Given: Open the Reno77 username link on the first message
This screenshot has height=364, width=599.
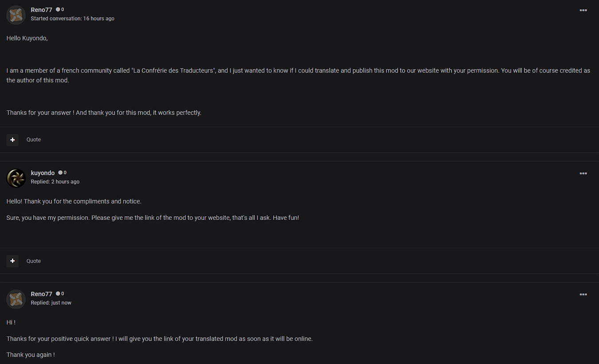Looking at the screenshot, I should [x=41, y=10].
